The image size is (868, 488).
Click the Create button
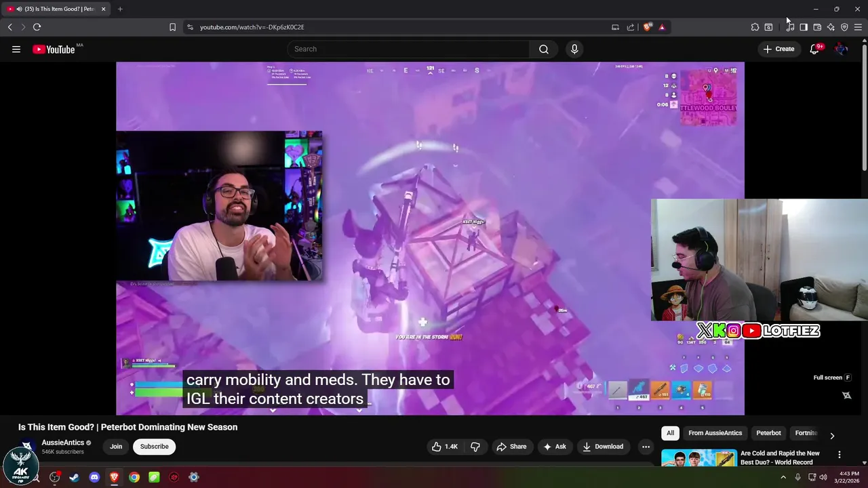(778, 49)
